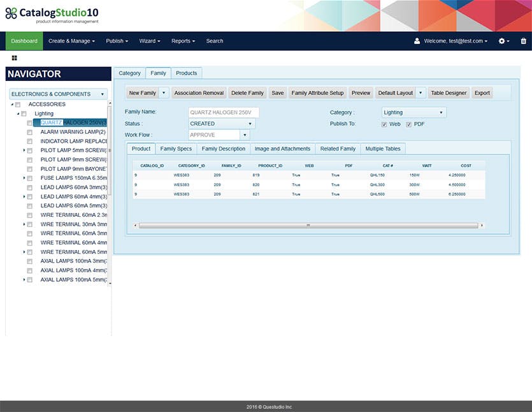Open the ELECTRONICS & COMPONENTS catalog dropdown
Viewport: 532px width, 412px height.
point(59,94)
